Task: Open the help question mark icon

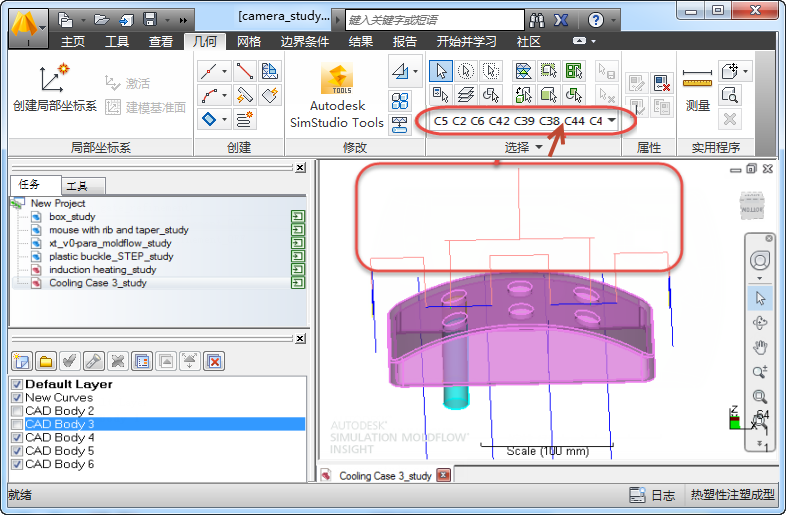Action: pos(596,20)
